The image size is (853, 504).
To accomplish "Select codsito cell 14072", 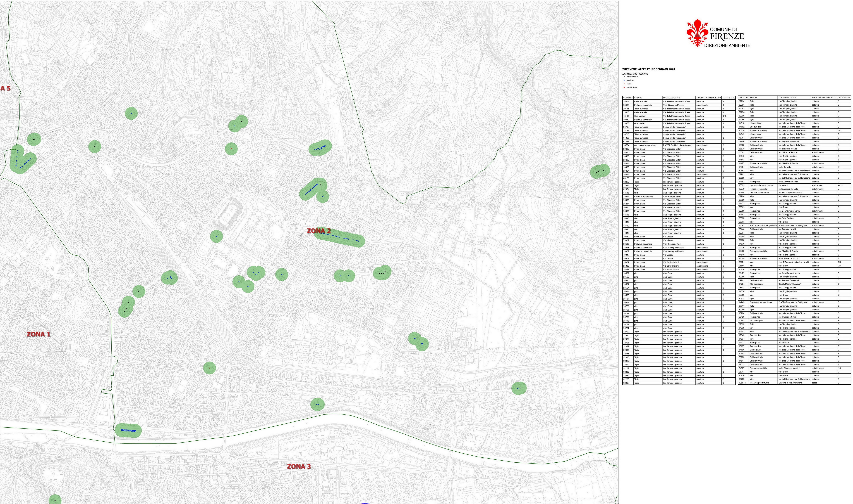I will [x=628, y=102].
